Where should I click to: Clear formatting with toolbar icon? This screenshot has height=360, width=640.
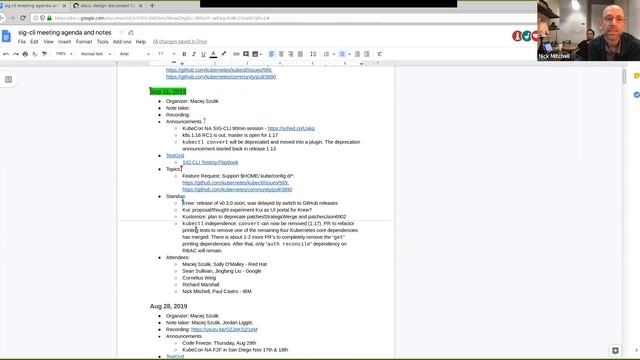coord(379,54)
